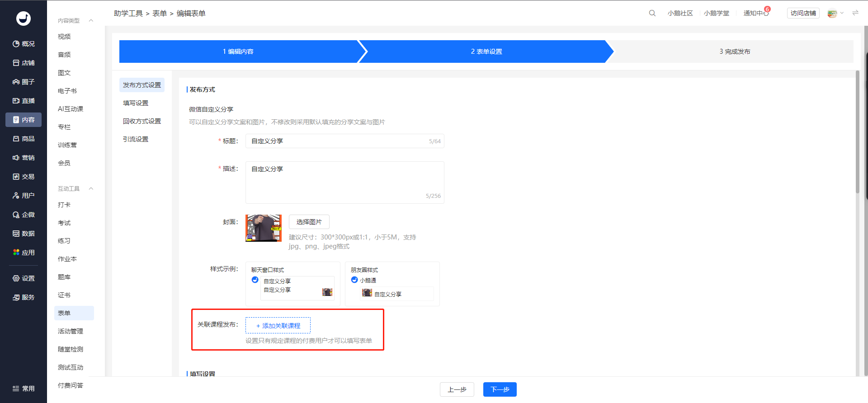This screenshot has width=868, height=403.
Task: Select 发布方式设置 tab
Action: (x=142, y=85)
